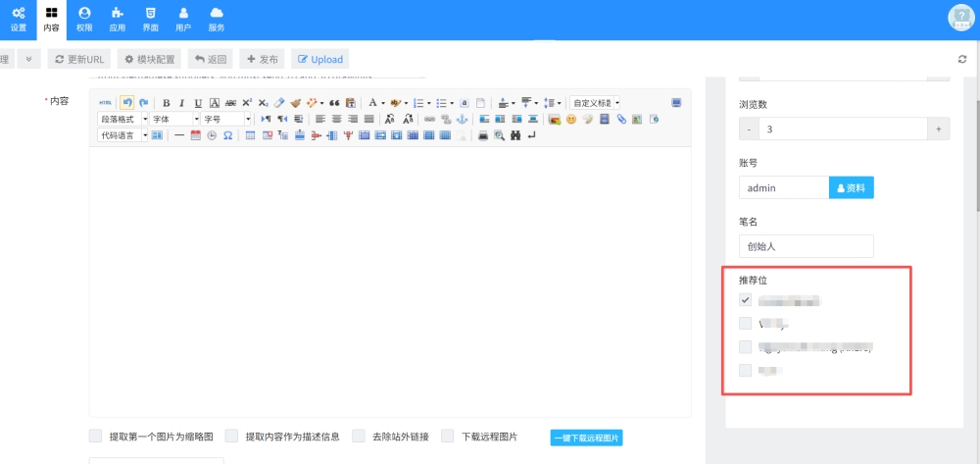Screen dimensions: 980x464
Task: Open the 代码语言 code language dropdown
Action: coord(123,135)
